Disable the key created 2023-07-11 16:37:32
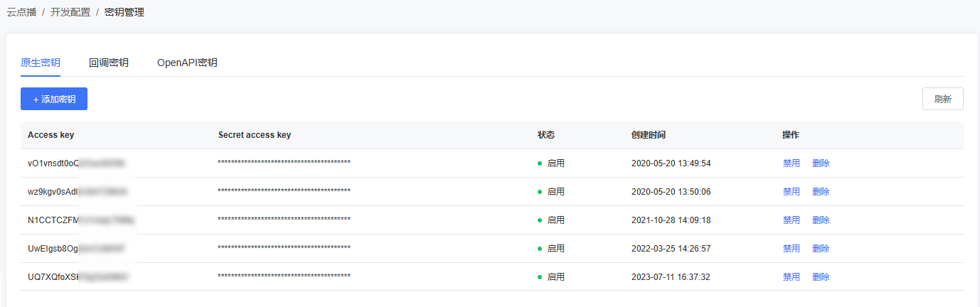980x307 pixels. click(x=791, y=277)
